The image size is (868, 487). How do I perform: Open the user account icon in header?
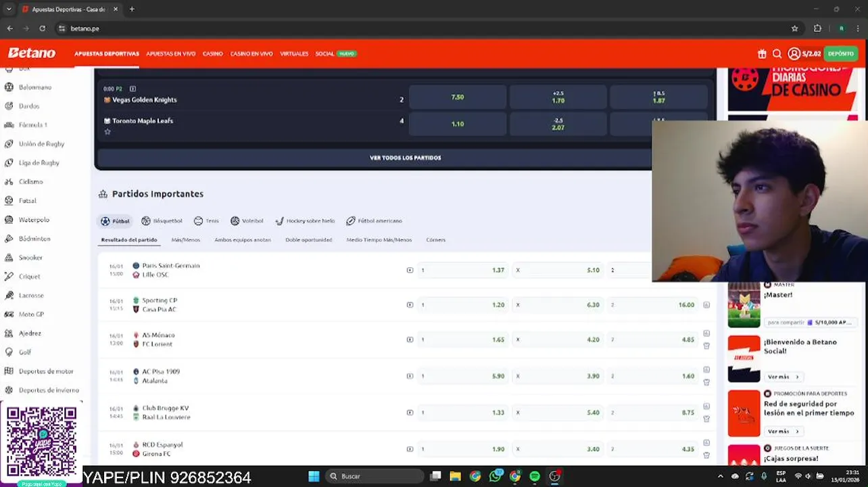[794, 54]
